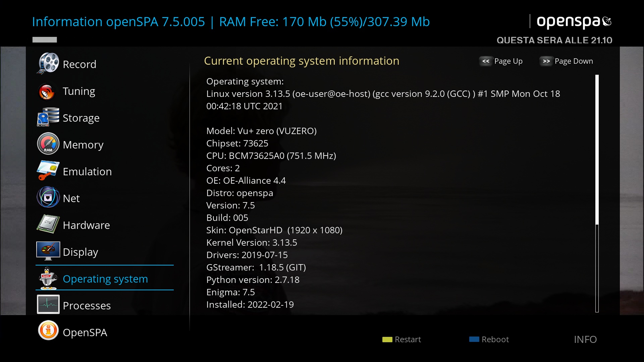Click the OpenSPA orange info icon
Viewport: 644px width, 362px height.
point(48,330)
